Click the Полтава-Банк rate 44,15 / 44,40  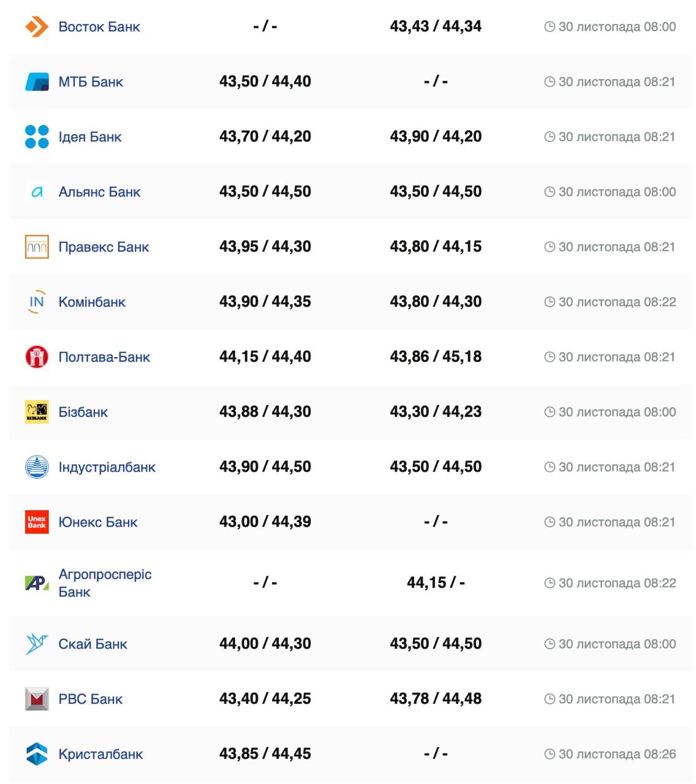(x=265, y=356)
